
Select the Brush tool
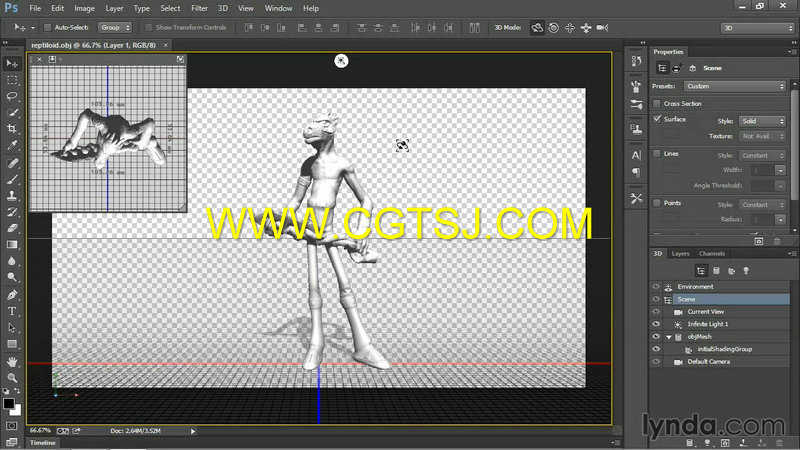(12, 180)
